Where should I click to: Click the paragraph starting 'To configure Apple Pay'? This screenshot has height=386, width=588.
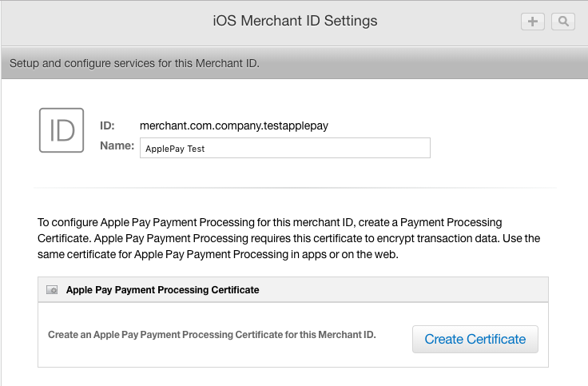pyautogui.click(x=272, y=239)
